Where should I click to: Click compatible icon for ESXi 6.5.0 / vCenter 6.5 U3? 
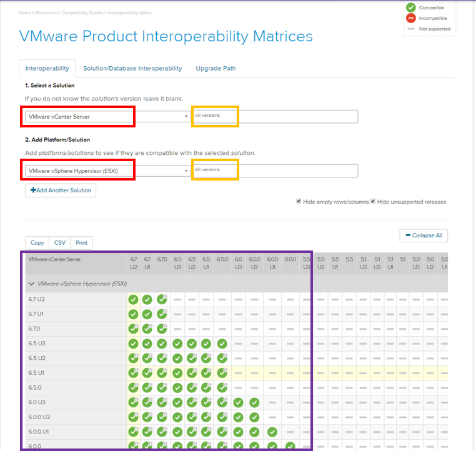pos(177,388)
